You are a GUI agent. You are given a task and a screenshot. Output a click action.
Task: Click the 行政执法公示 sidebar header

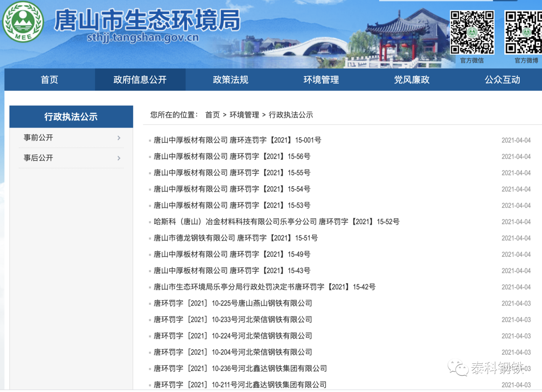pyautogui.click(x=71, y=116)
